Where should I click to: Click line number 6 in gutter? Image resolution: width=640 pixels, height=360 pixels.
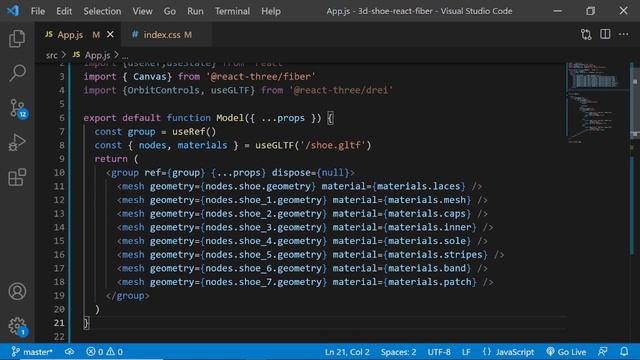click(62, 118)
